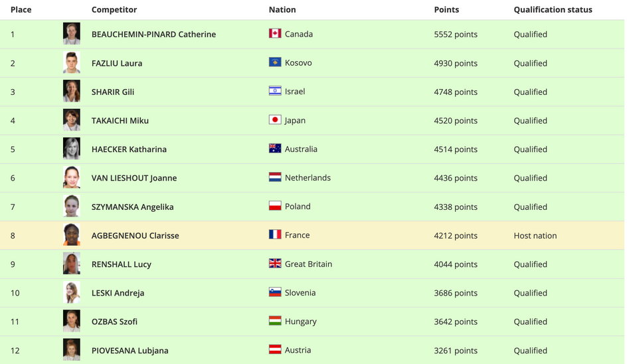Viewport: 627px width, 364px height.
Task: Click the France flag icon
Action: click(x=275, y=234)
